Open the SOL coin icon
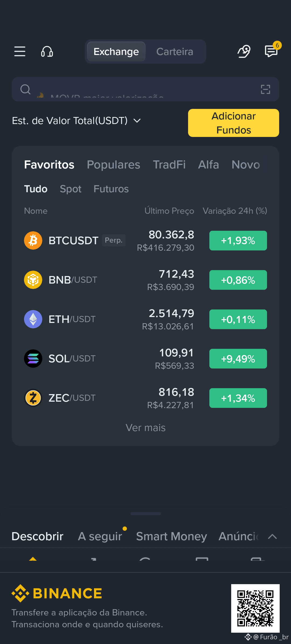 tap(33, 359)
